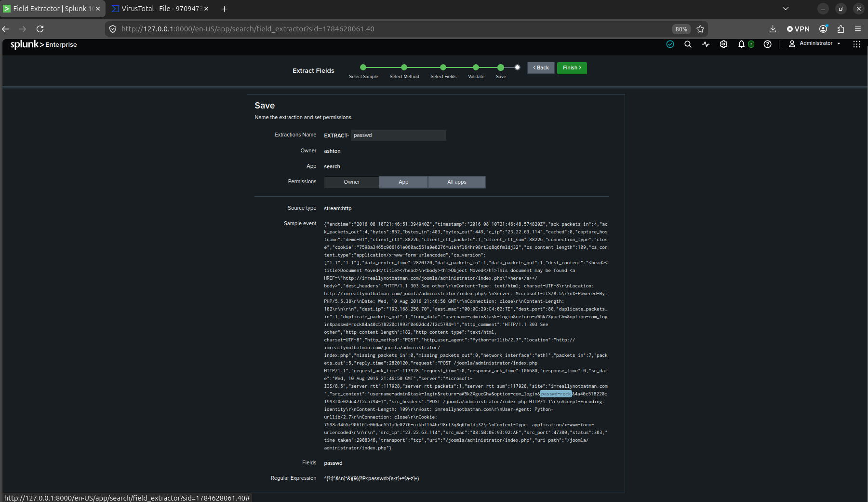The width and height of the screenshot is (868, 502).
Task: Click the browser back arrow
Action: point(6,29)
